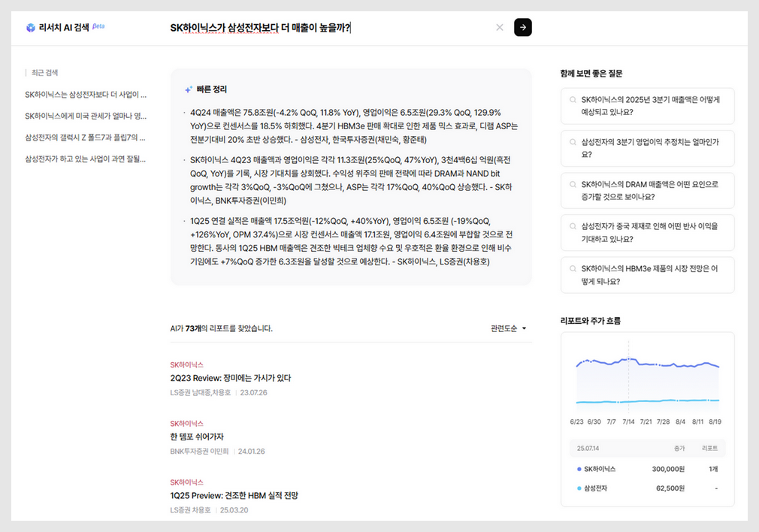Click SK하이닉스 tag above 한 템포 쉬어가자
Image resolution: width=759 pixels, height=532 pixels.
point(186,424)
